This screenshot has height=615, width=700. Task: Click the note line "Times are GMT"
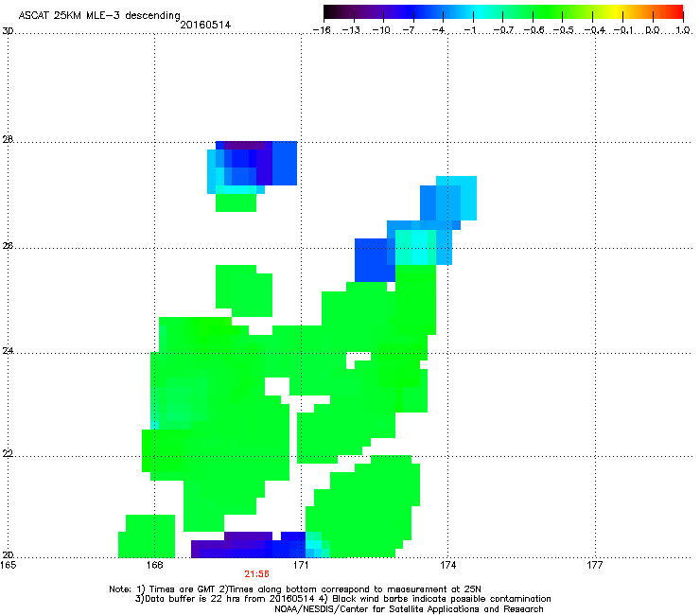point(182,589)
